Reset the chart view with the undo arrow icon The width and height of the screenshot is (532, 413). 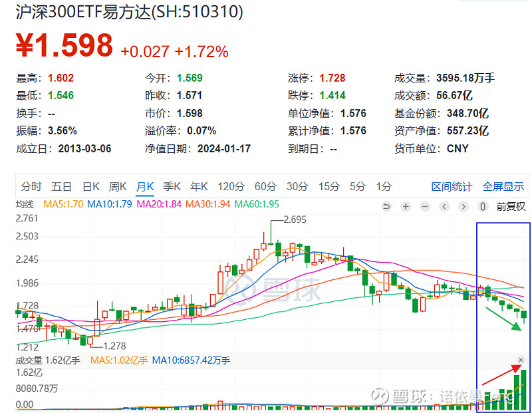(x=386, y=206)
